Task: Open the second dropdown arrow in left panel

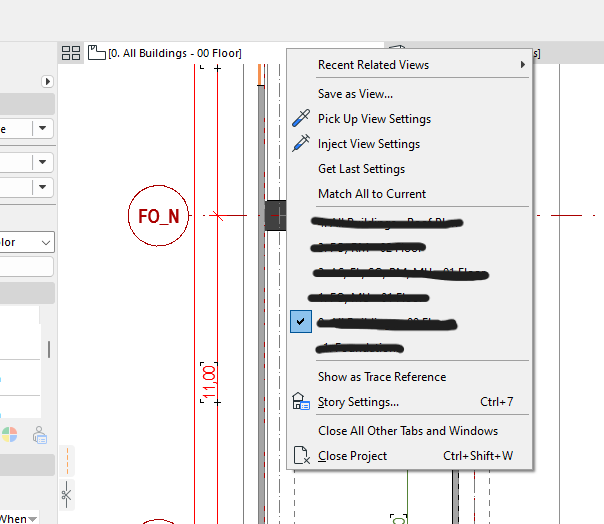Action: click(x=42, y=162)
